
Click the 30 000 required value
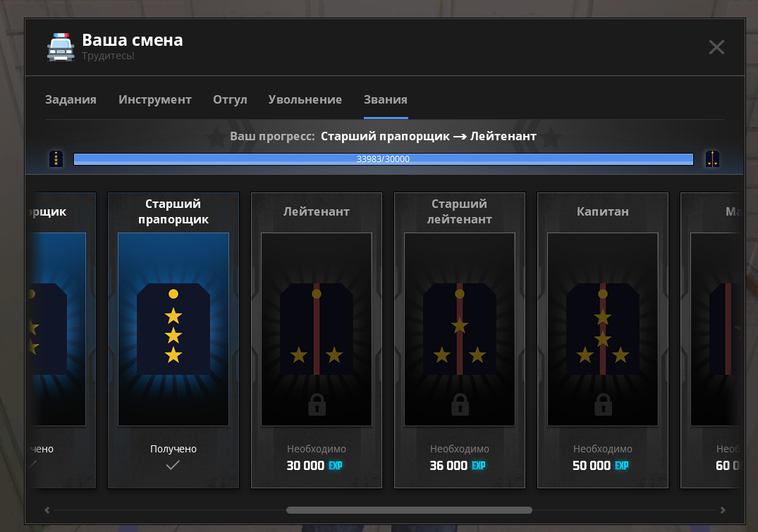tap(305, 465)
